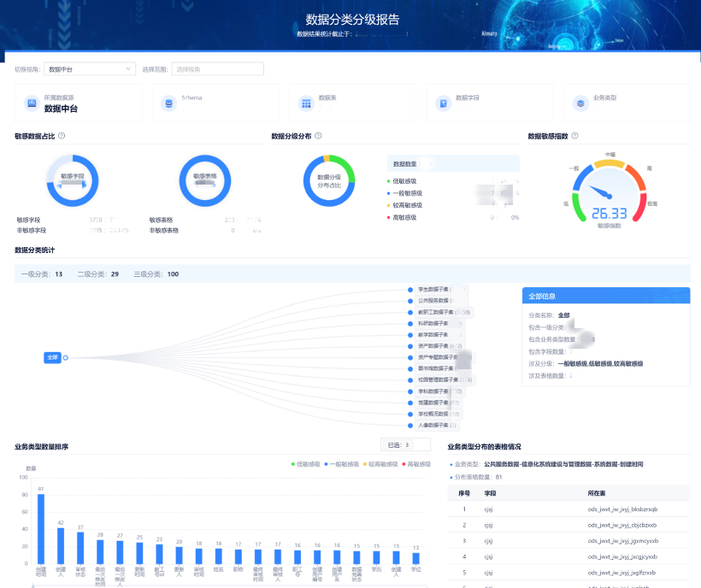Click the 数据表 table grid icon
The height and width of the screenshot is (588, 701).
click(x=306, y=103)
